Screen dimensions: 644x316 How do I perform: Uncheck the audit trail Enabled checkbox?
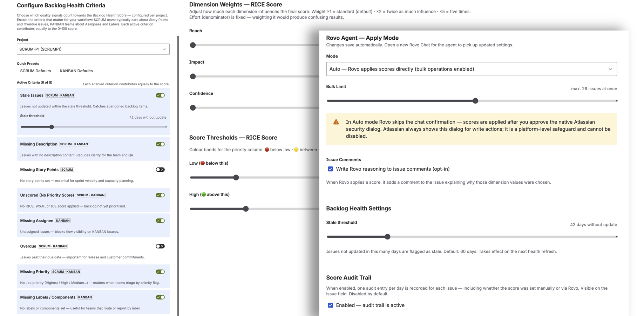(x=330, y=305)
